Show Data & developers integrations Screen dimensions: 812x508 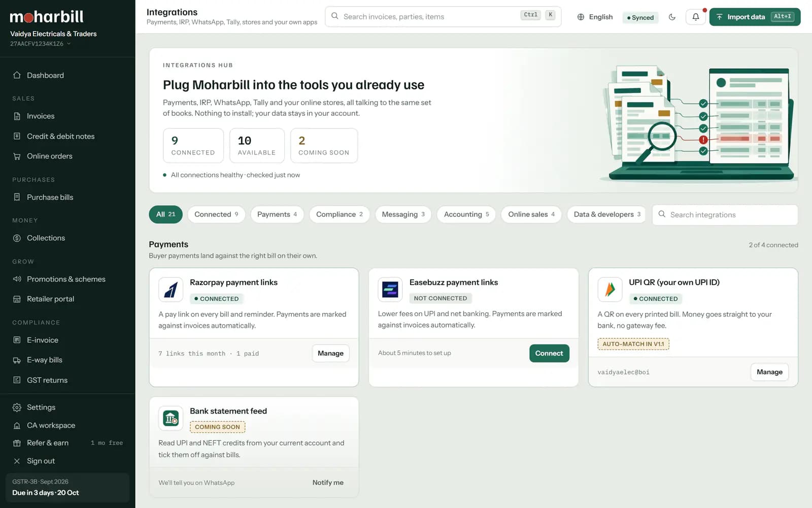point(606,214)
